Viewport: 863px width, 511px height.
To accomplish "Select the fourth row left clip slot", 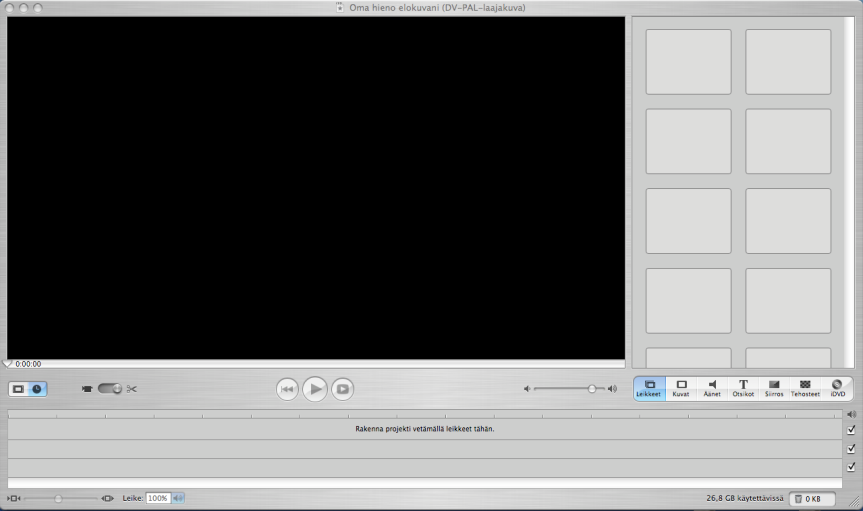I will [x=689, y=301].
